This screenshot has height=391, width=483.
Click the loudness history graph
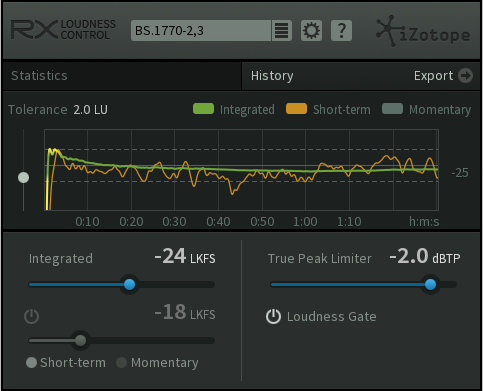point(241,170)
